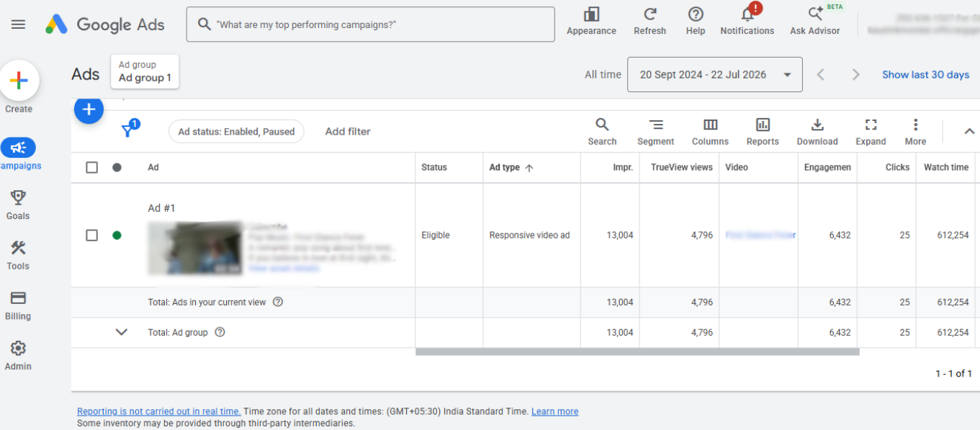Expand the Total: Ad group row

tap(122, 332)
